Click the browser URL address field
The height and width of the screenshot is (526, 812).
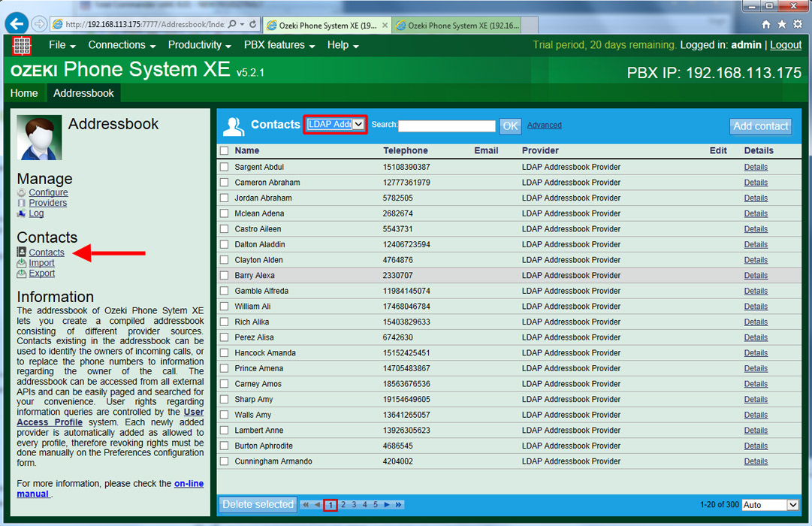pos(145,24)
